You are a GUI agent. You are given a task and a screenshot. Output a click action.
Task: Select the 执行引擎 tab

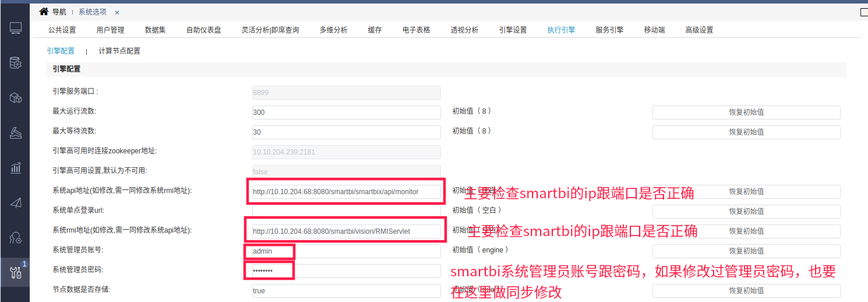click(x=561, y=30)
